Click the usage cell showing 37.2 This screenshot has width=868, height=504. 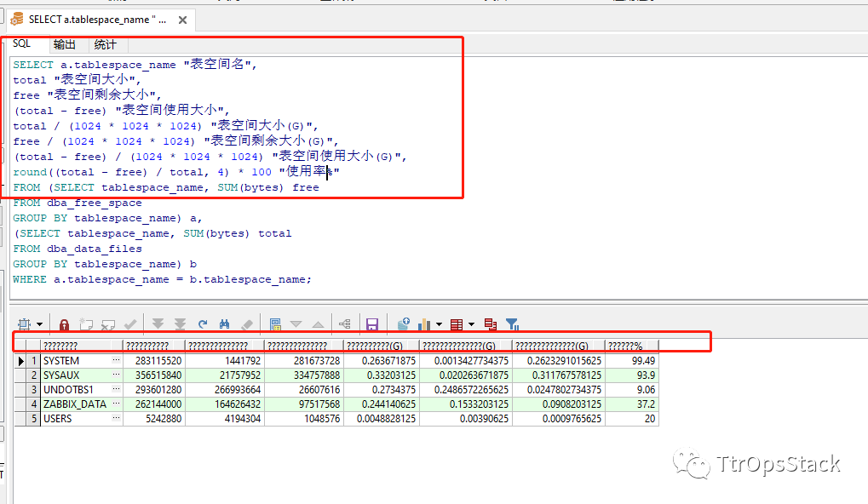(x=632, y=404)
